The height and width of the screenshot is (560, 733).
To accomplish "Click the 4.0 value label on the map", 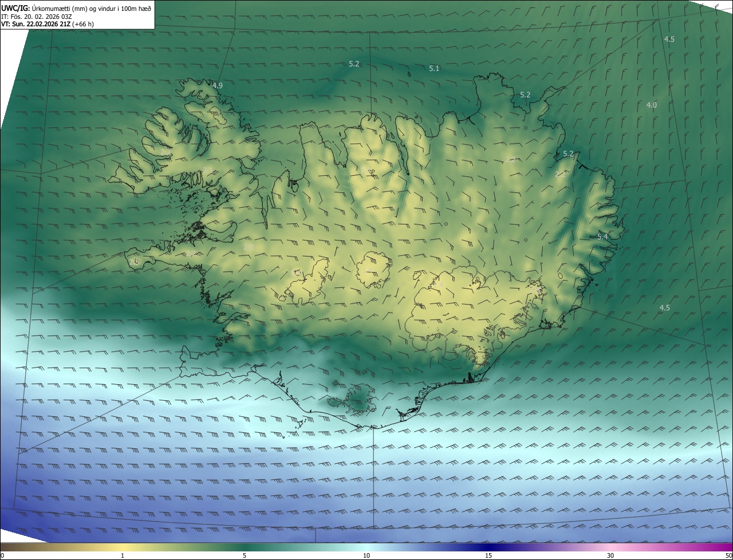I will click(652, 105).
